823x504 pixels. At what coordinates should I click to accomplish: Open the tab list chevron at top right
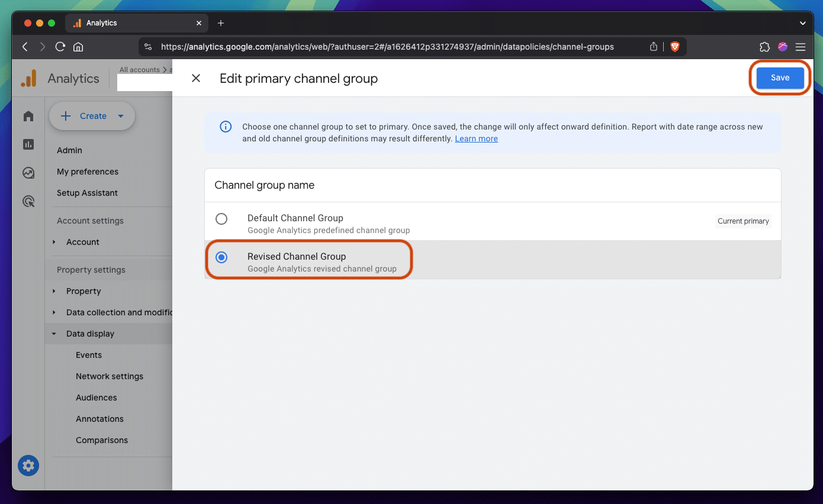point(803,23)
